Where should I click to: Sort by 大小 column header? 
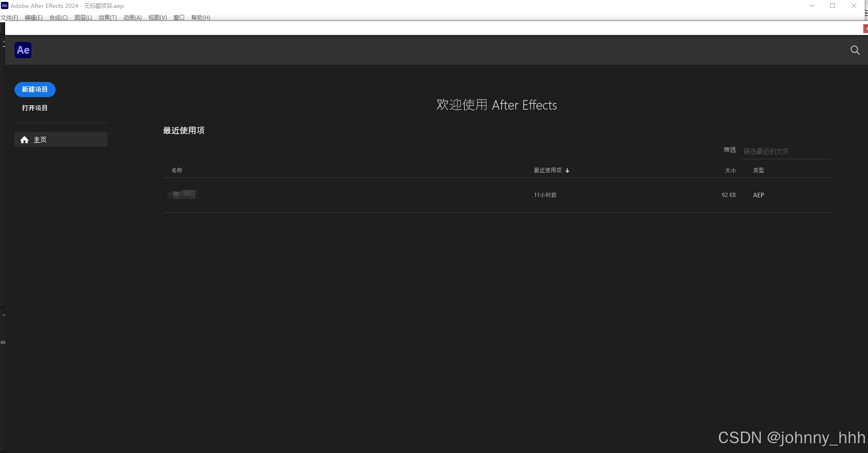[730, 170]
